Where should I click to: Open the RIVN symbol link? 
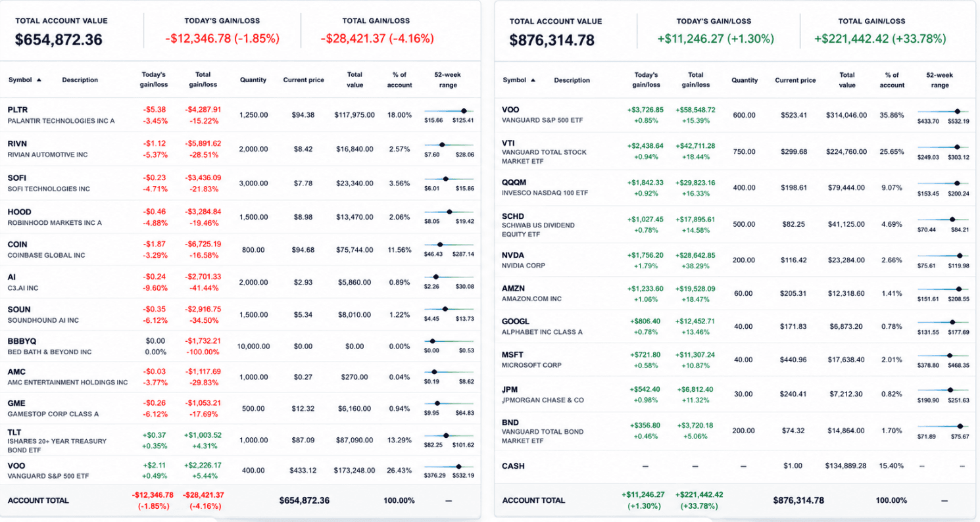point(17,143)
